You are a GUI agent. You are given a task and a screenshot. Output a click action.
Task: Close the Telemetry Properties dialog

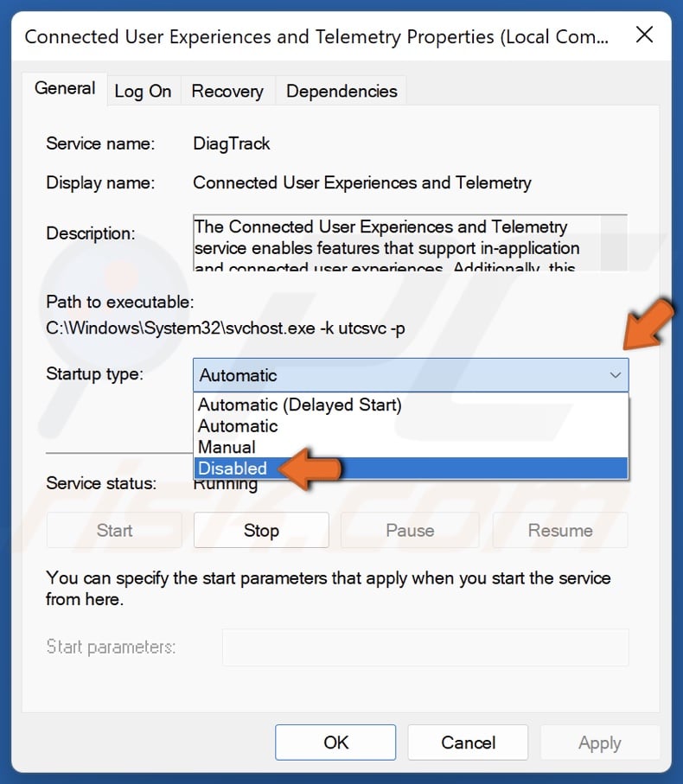pyautogui.click(x=645, y=35)
